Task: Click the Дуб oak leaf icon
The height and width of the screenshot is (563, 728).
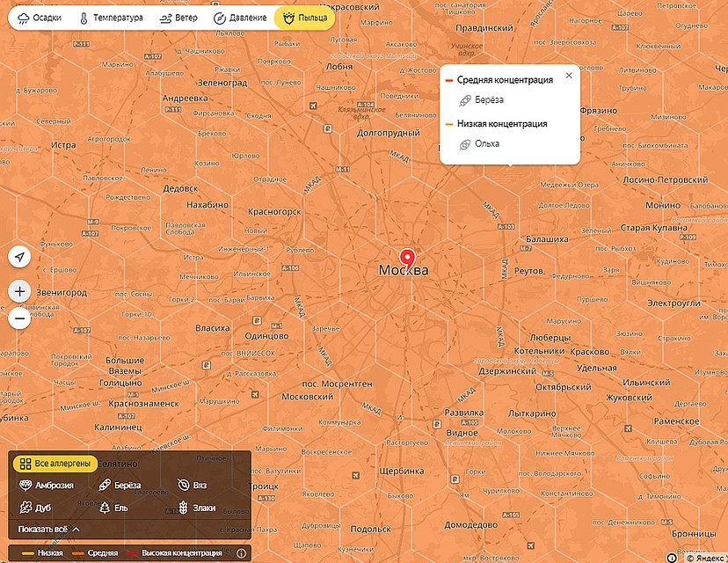Action: click(x=25, y=508)
